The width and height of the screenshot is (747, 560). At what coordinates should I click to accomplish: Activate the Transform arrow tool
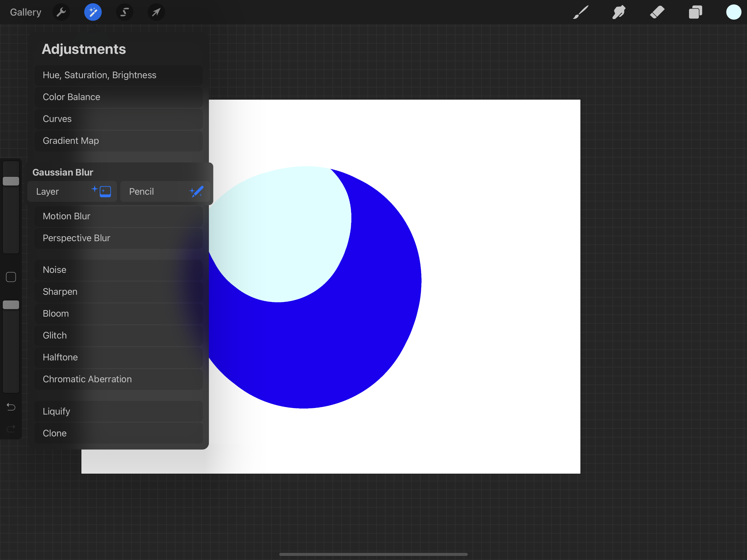point(156,13)
